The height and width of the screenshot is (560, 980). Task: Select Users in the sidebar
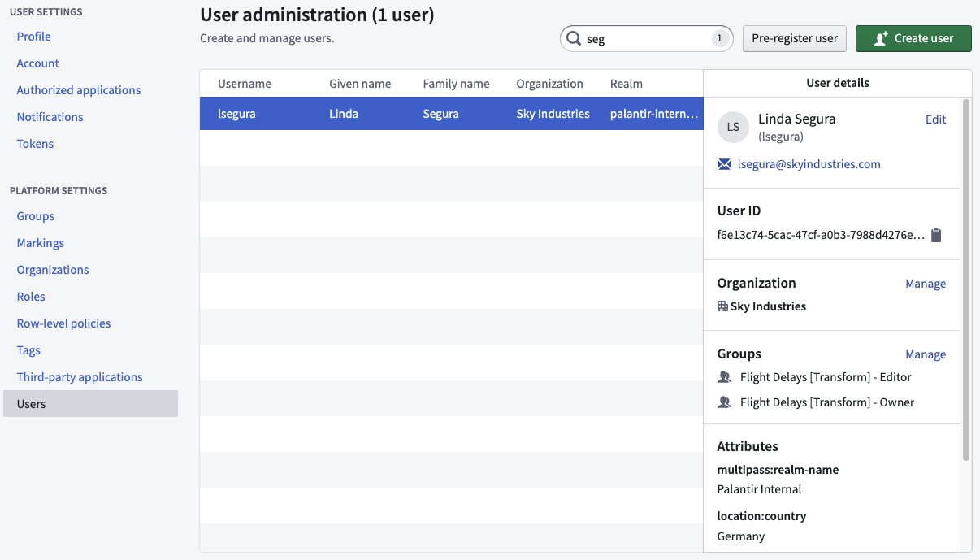90,404
